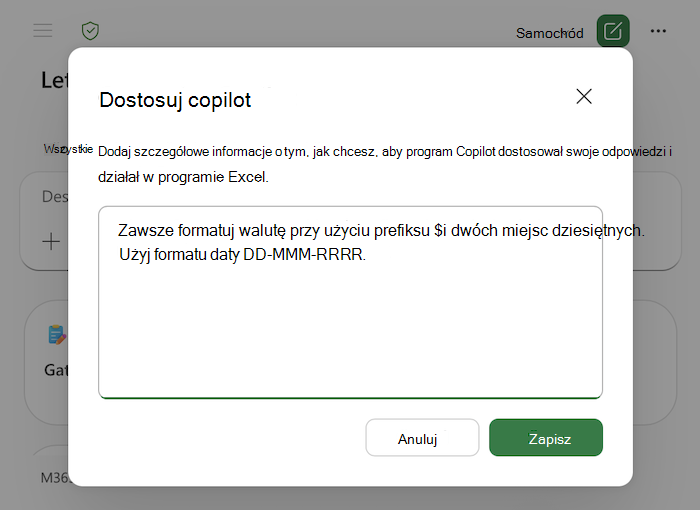Viewport: 700px width, 510px height.
Task: Open the new chat compose icon
Action: coord(613,31)
